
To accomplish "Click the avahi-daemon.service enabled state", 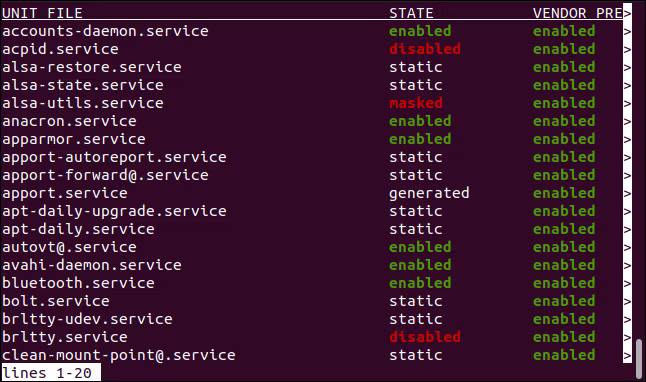I will pos(420,265).
